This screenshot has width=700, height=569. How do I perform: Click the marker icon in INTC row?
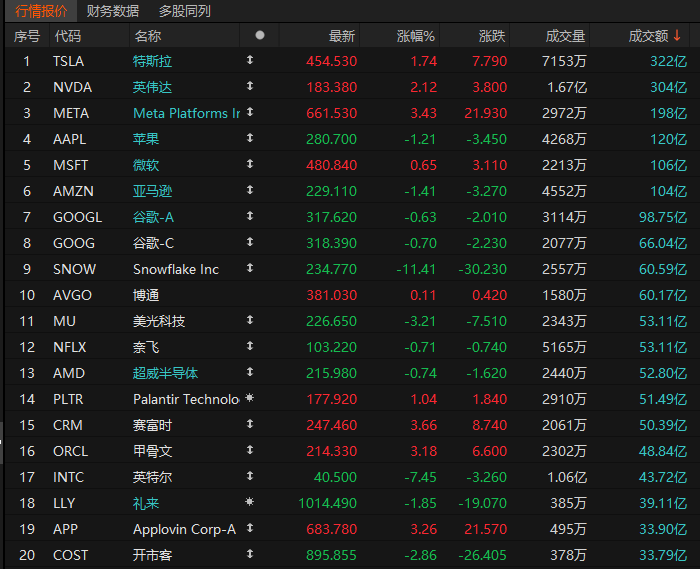click(250, 475)
